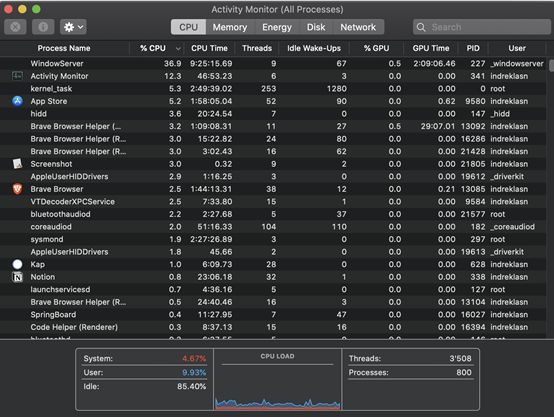Click the Processes 800 count
The width and height of the screenshot is (554, 417).
click(x=464, y=372)
